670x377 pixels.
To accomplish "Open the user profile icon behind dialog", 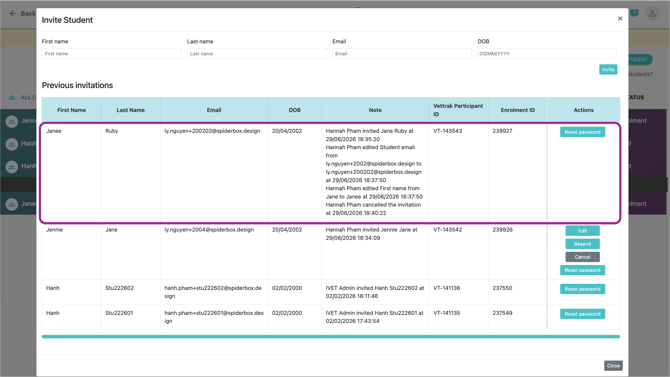I will [652, 13].
